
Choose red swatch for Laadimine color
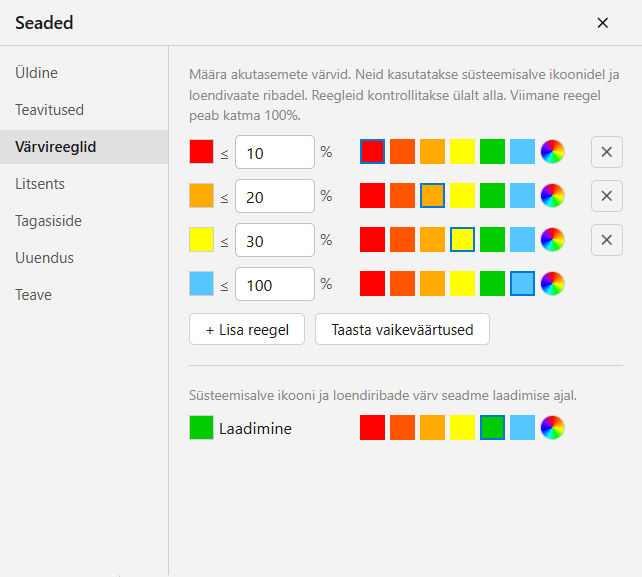[372, 428]
